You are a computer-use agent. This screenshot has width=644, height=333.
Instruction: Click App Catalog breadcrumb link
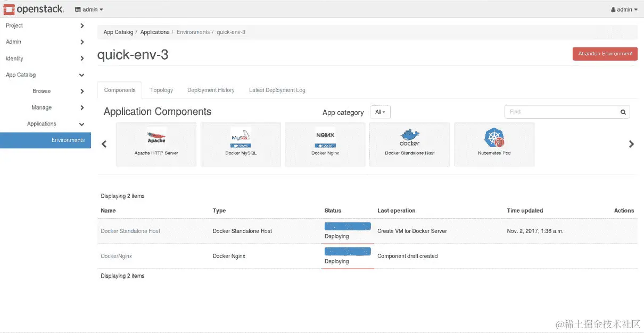118,32
